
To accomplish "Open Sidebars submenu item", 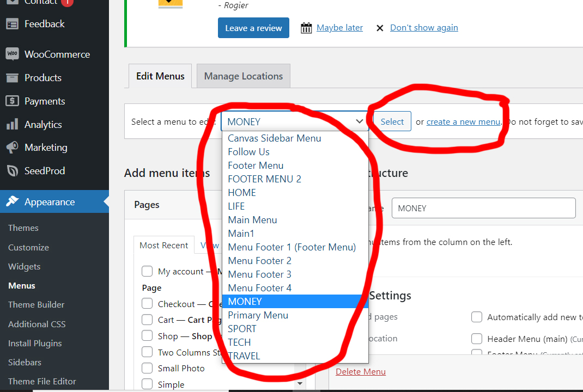I will click(25, 362).
